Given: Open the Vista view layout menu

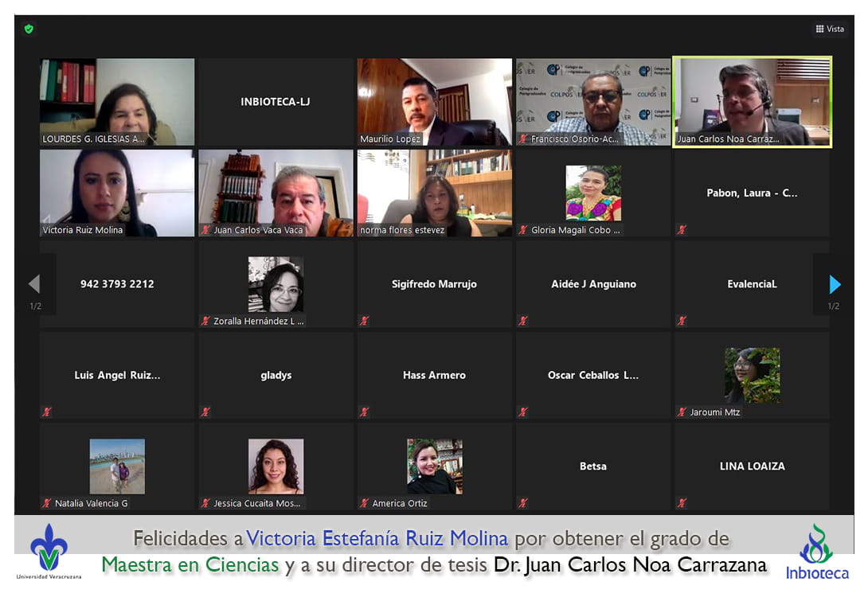Looking at the screenshot, I should (830, 29).
